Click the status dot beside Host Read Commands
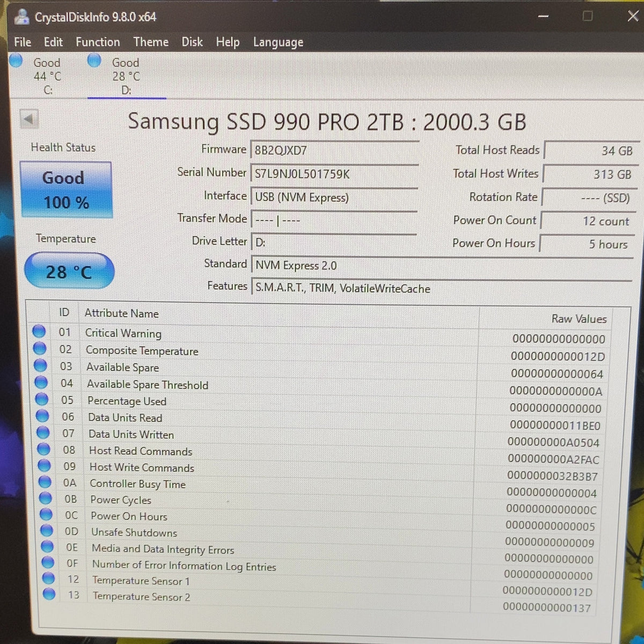Viewport: 644px width, 644px height. (44, 449)
